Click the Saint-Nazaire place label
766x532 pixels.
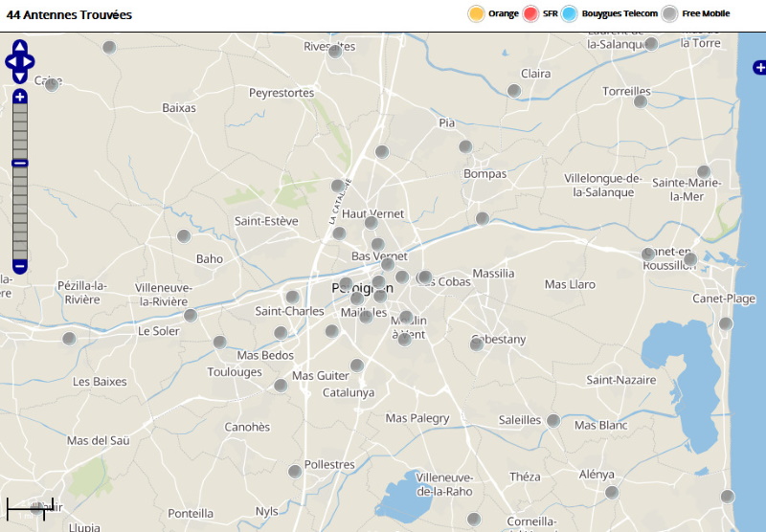[x=620, y=380]
